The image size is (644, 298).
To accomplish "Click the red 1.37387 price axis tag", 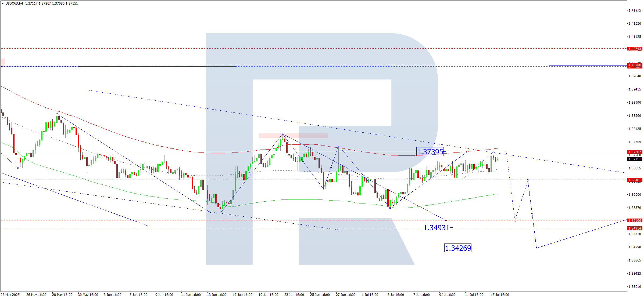I will (635, 152).
